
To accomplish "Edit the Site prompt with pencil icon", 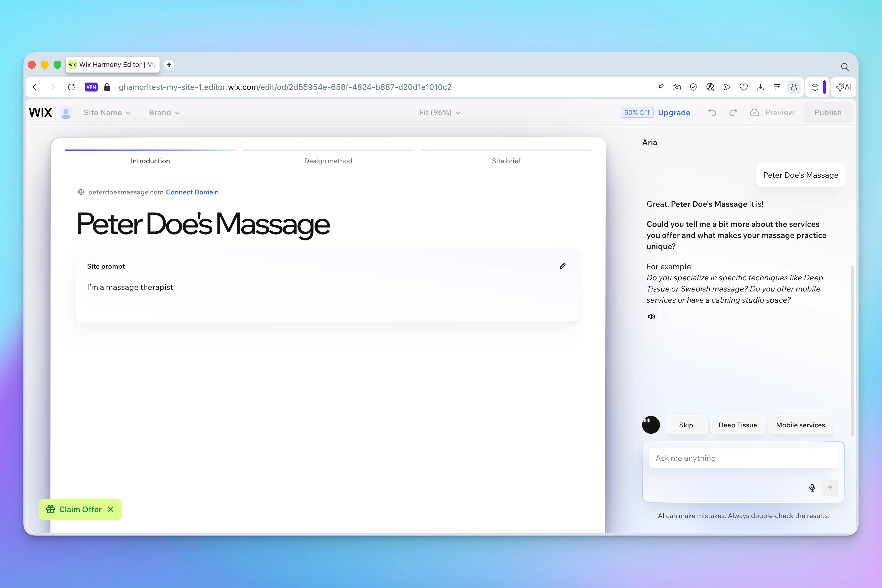I will coord(563,266).
